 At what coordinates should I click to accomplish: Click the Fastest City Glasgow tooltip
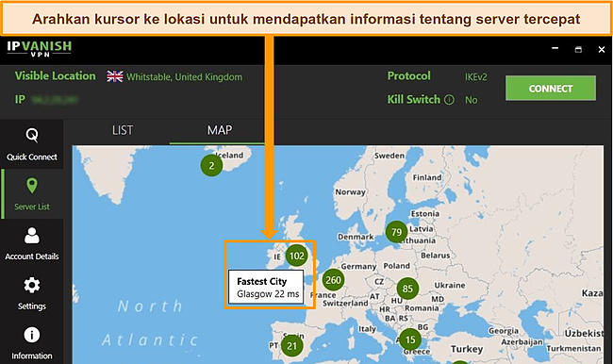pyautogui.click(x=266, y=288)
